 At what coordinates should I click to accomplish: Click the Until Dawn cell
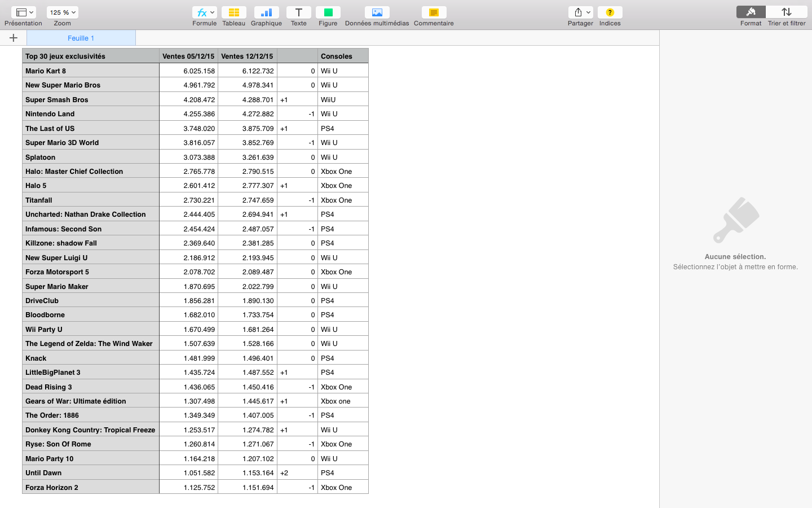pos(91,472)
